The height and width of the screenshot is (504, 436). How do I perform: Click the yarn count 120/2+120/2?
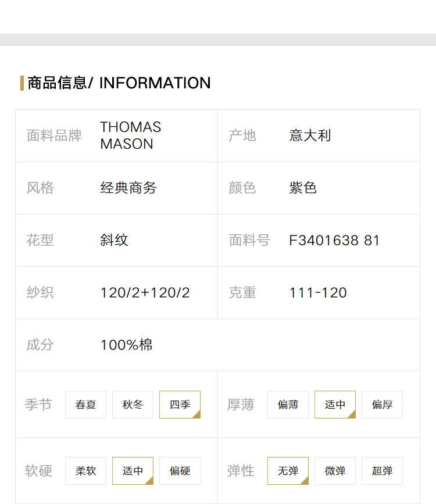pos(145,292)
